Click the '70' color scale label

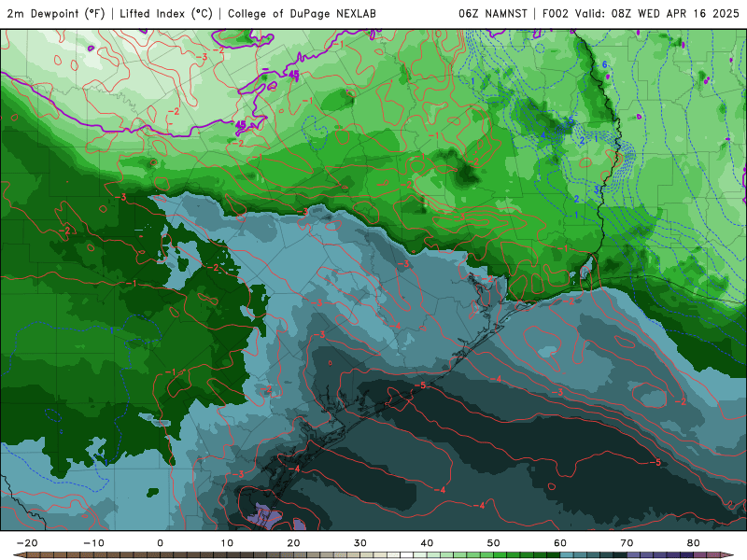627,543
